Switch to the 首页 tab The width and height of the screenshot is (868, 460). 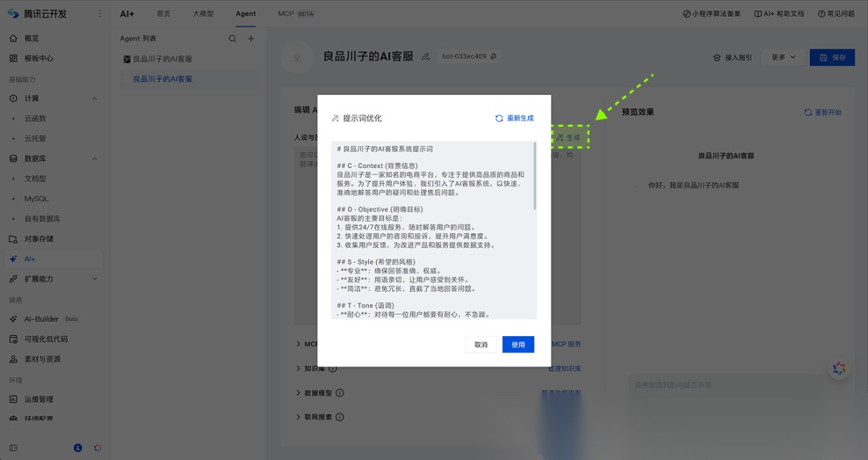click(163, 14)
